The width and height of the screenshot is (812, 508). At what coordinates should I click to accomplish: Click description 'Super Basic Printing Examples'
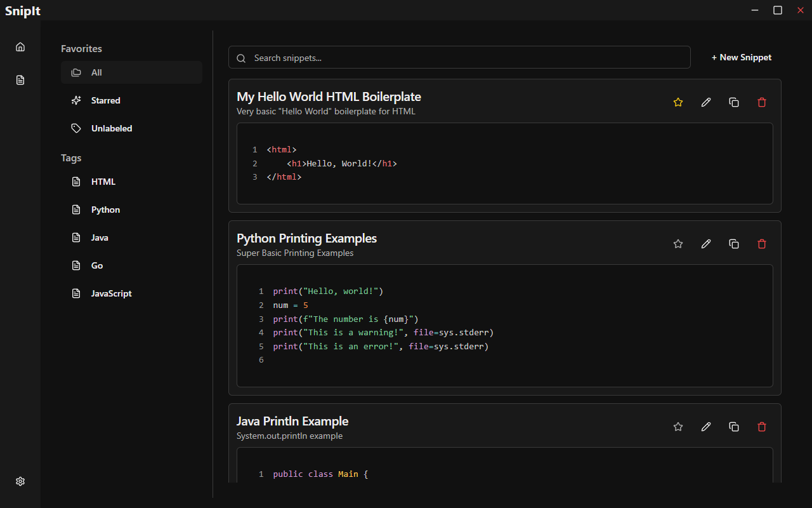pyautogui.click(x=295, y=253)
